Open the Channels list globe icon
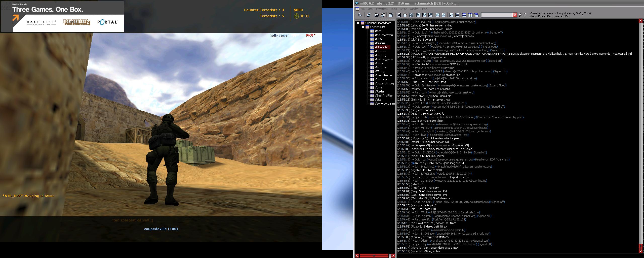This screenshot has height=258, width=644. (x=383, y=15)
